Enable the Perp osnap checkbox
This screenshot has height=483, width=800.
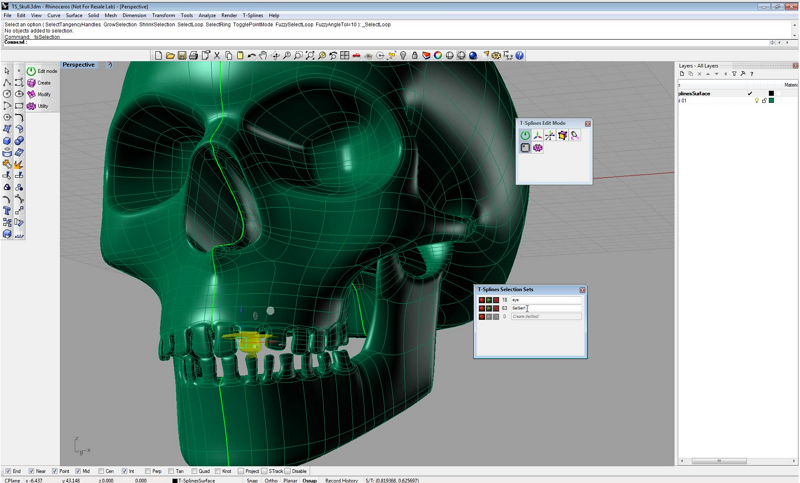coord(148,471)
